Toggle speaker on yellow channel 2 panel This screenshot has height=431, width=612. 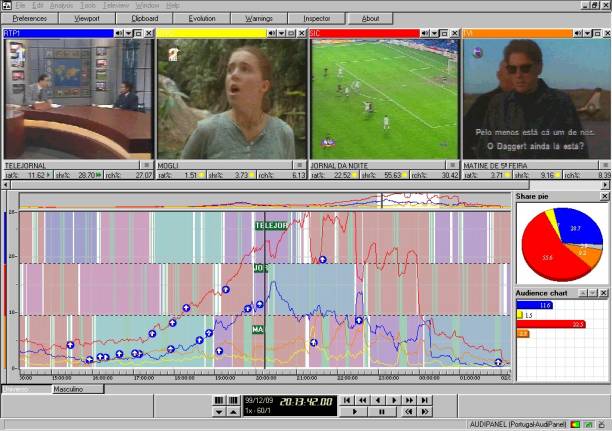[x=271, y=34]
